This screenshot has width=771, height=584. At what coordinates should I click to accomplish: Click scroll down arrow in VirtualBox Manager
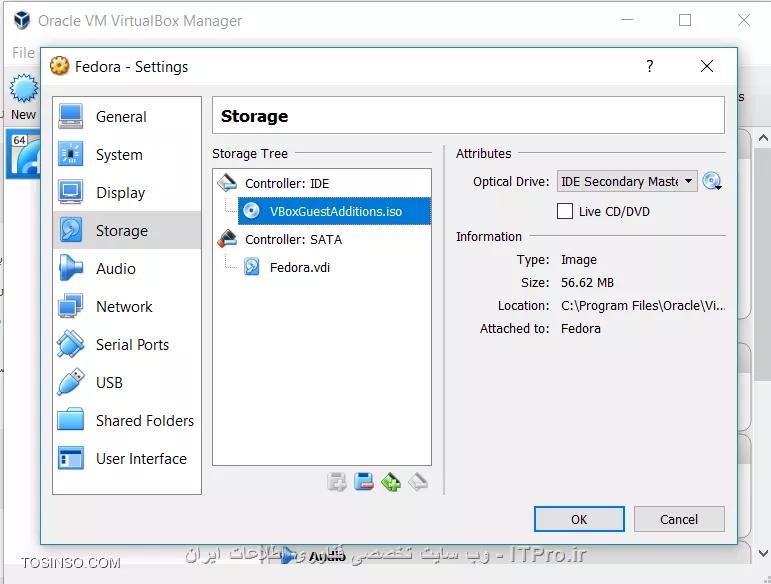point(763,554)
